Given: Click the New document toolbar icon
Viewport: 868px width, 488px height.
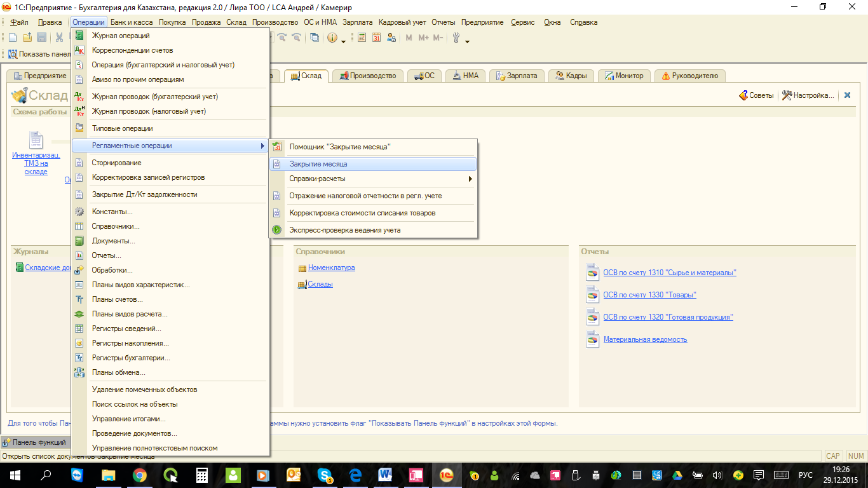Looking at the screenshot, I should 13,37.
